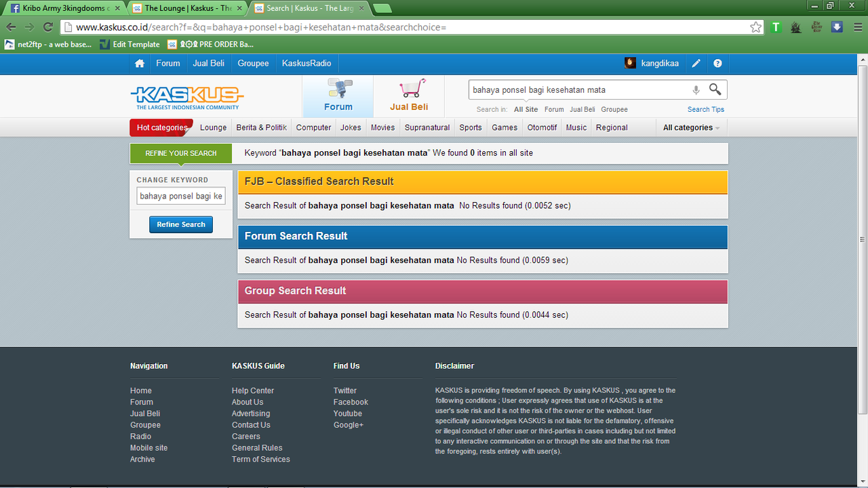868x488 pixels.
Task: Click the microphone voice search icon
Action: 696,89
